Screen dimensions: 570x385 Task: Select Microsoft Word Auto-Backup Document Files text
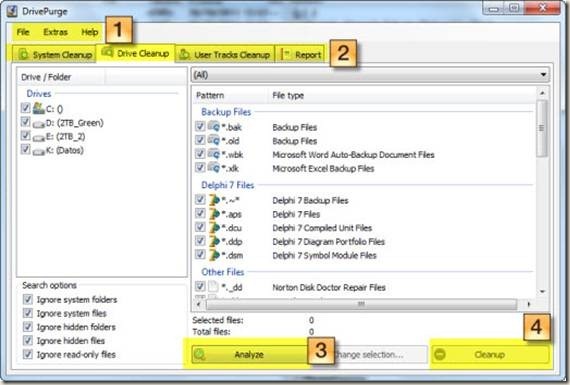[353, 155]
